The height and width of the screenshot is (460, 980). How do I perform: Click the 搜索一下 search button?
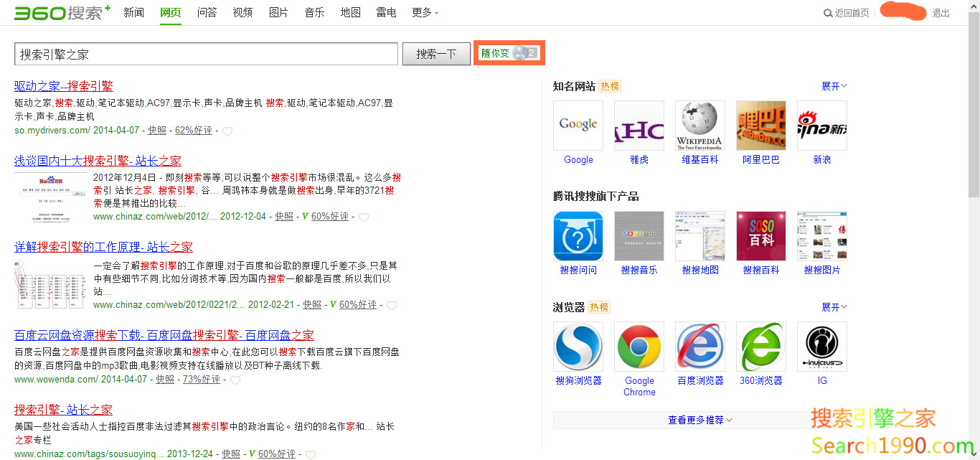tap(436, 54)
